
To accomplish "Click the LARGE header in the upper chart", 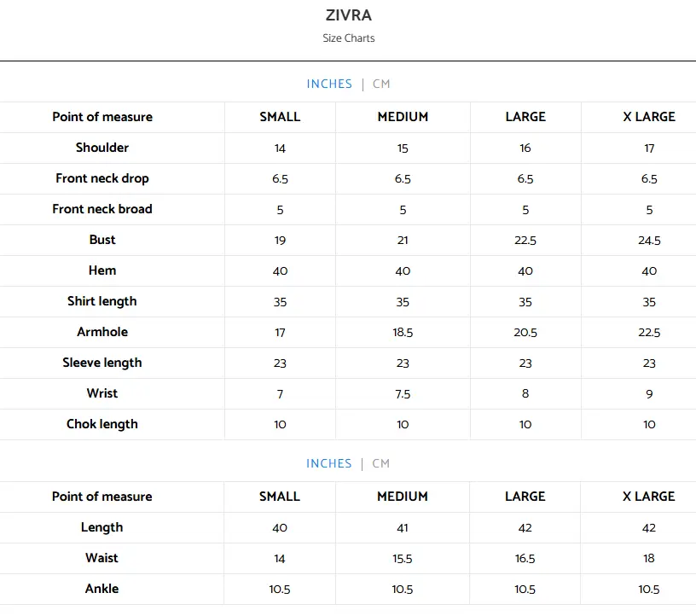I will click(525, 117).
